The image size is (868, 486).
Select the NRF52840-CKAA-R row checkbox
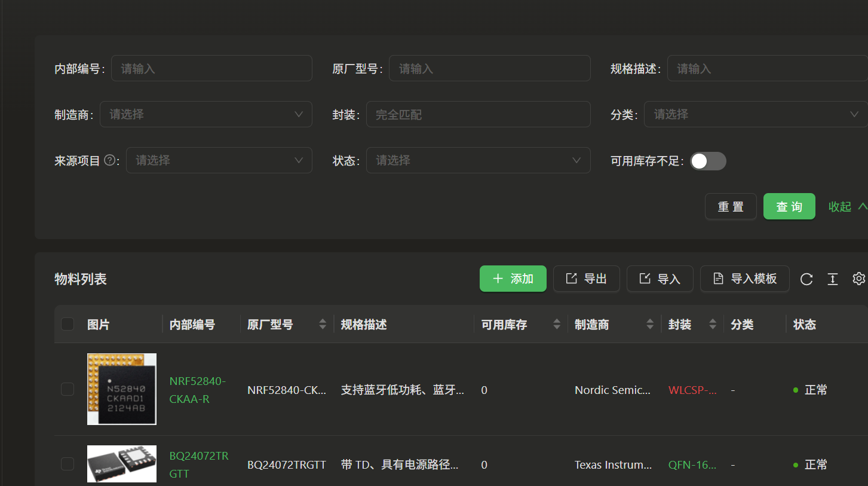(x=68, y=389)
